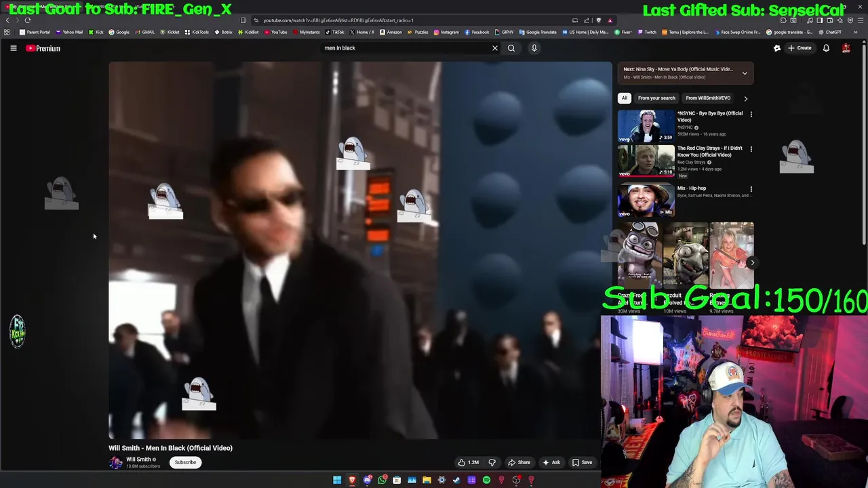This screenshot has height=488, width=868.
Task: Open the ChatGPT bookmark
Action: [x=829, y=32]
